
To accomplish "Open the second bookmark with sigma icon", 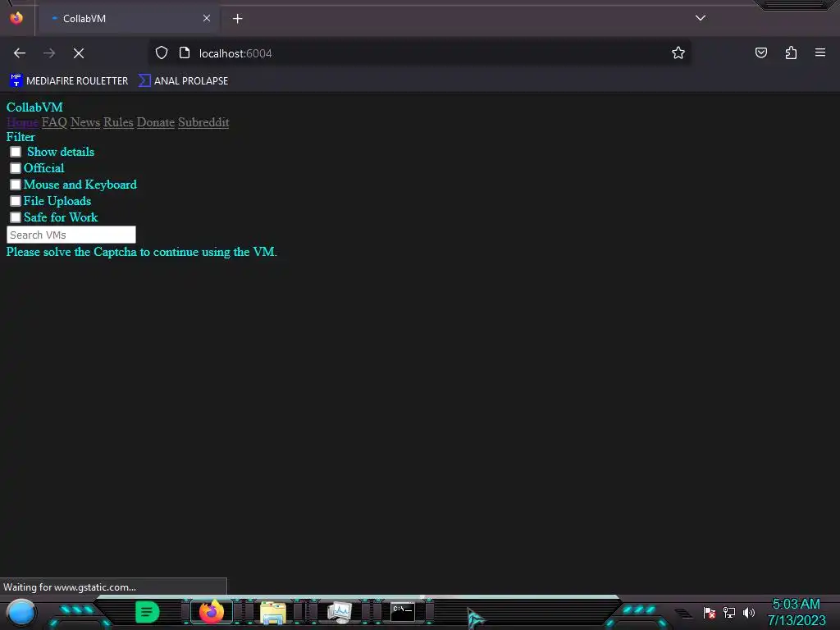I will pos(183,81).
